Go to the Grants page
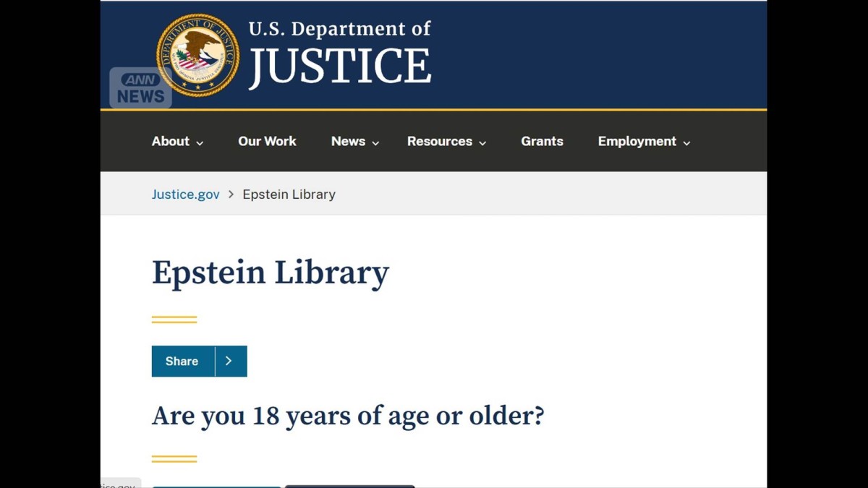868x488 pixels. 542,142
